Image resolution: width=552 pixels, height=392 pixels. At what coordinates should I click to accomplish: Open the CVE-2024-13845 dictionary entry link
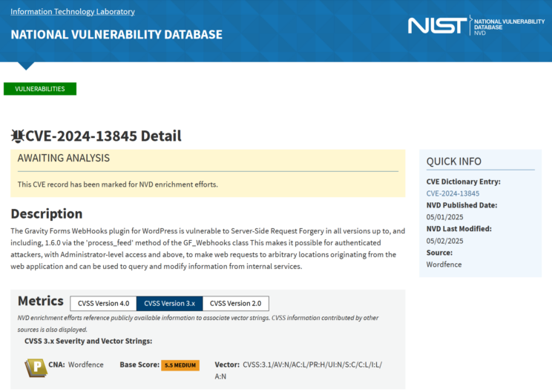click(x=453, y=193)
